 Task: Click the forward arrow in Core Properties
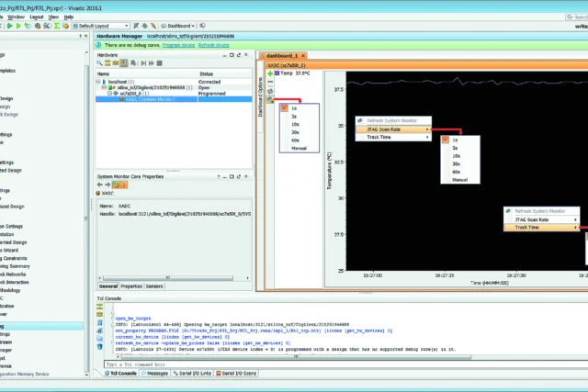107,185
